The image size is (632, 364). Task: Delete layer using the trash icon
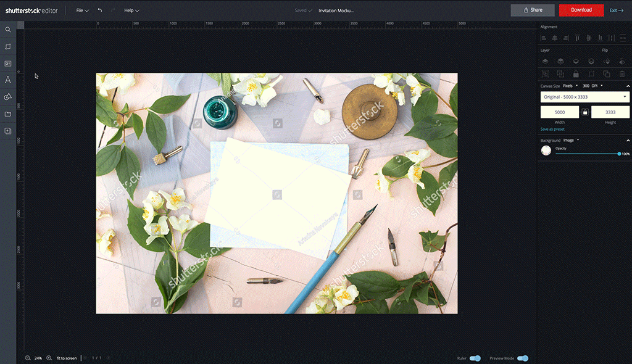(622, 73)
